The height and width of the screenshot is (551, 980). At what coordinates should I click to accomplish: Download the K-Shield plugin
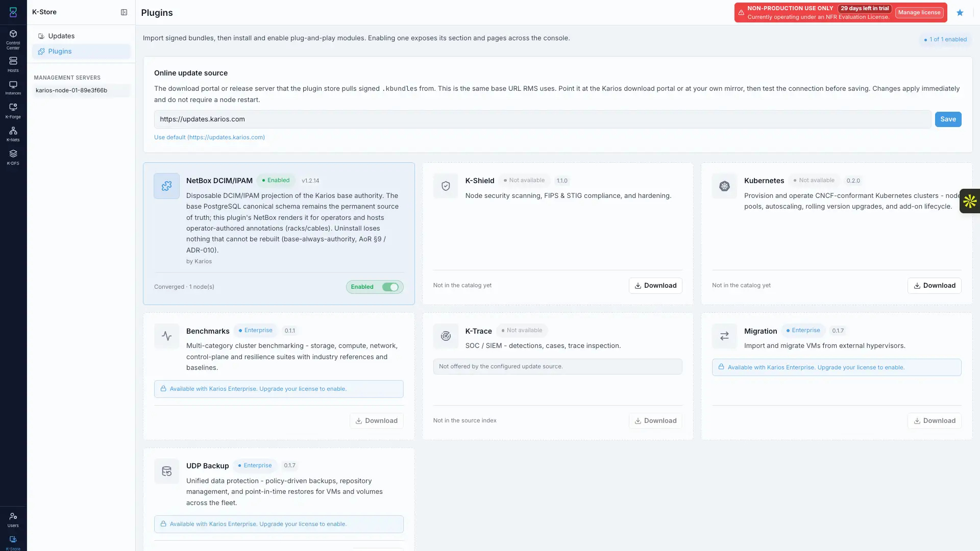point(655,286)
